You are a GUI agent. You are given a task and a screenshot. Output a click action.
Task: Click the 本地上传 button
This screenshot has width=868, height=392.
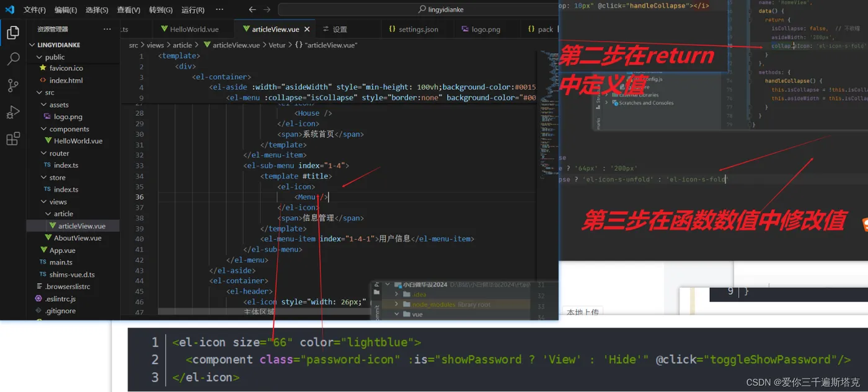[x=582, y=313]
